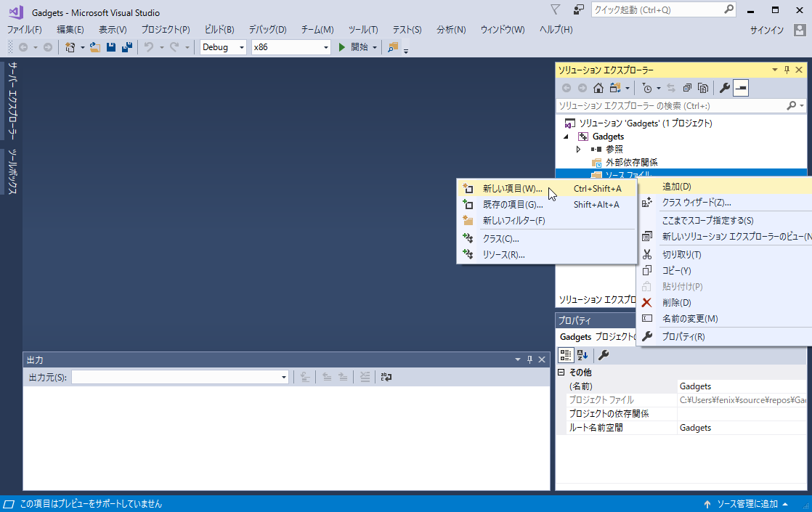The width and height of the screenshot is (812, 512).
Task: Collapse the Gadgets project node
Action: click(x=566, y=137)
